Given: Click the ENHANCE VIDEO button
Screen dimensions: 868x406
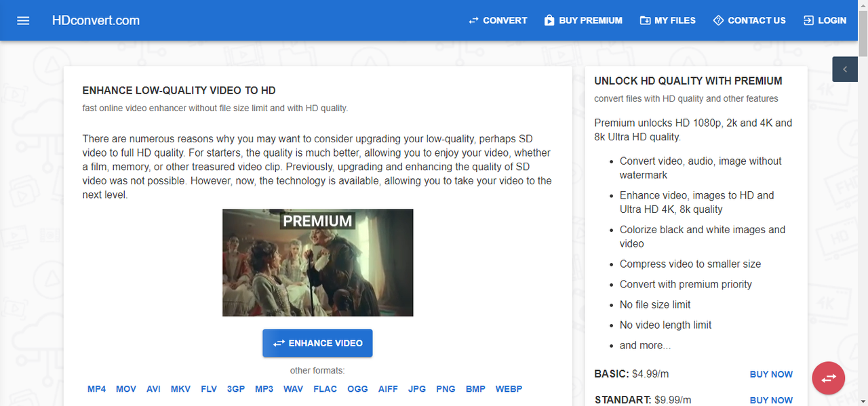Looking at the screenshot, I should [x=317, y=343].
